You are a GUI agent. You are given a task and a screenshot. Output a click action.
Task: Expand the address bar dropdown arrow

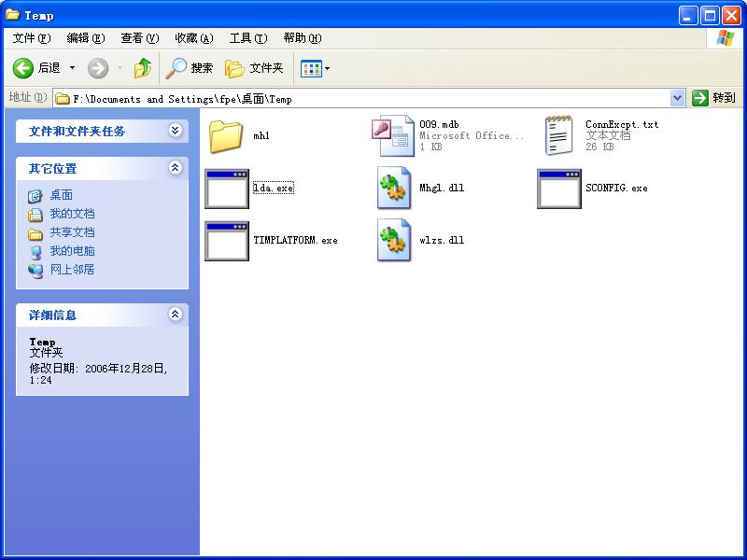click(678, 99)
